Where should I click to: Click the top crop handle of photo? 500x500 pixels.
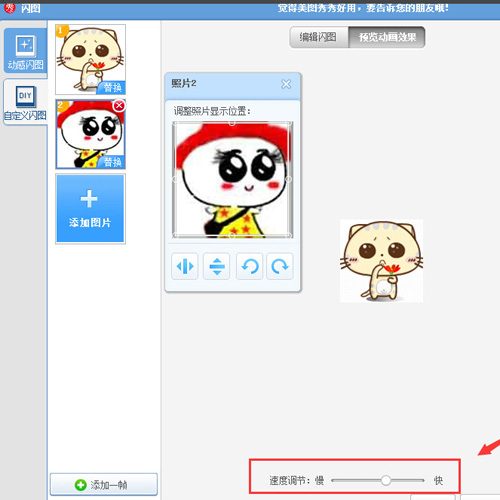click(x=232, y=123)
